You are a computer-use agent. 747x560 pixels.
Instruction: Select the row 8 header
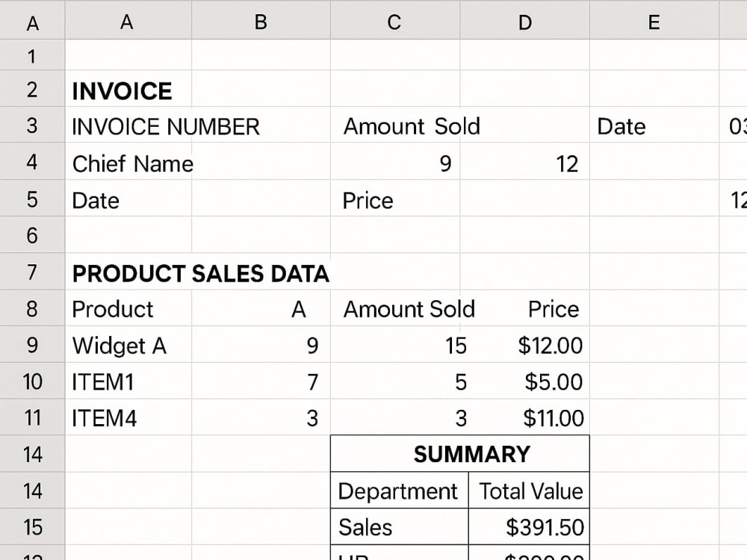click(x=32, y=308)
